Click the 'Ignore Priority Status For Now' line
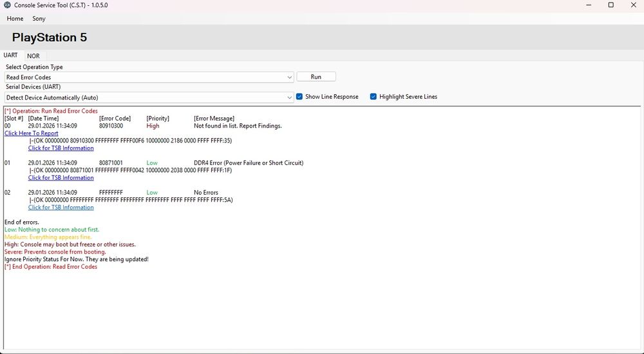The width and height of the screenshot is (644, 354). 77,259
